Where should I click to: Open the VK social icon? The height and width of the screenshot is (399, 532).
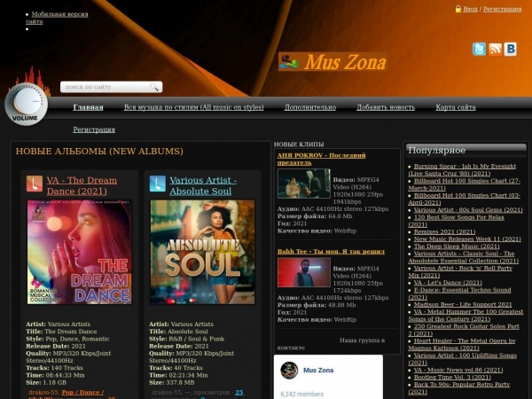pos(511,49)
